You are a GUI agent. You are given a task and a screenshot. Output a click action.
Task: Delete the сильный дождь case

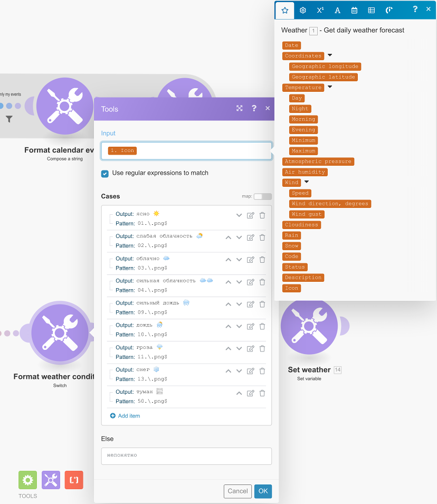(262, 305)
